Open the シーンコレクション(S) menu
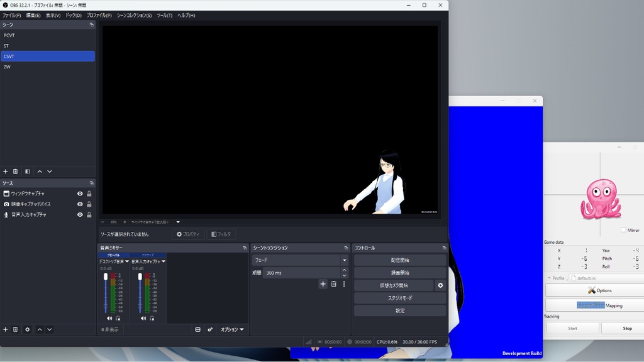The width and height of the screenshot is (644, 362). click(134, 15)
